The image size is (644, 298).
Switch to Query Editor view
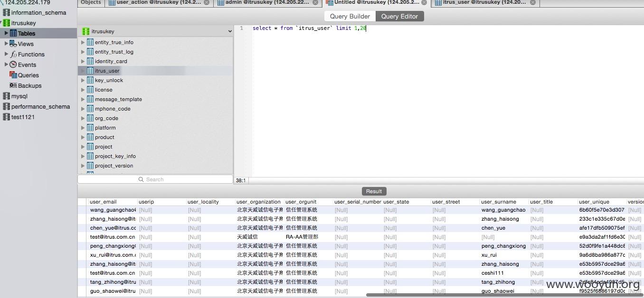tap(399, 16)
